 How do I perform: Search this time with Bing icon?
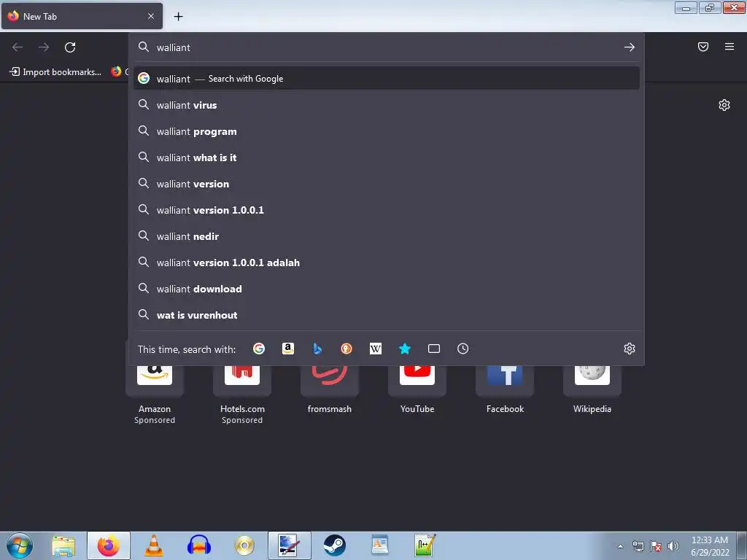pos(317,349)
